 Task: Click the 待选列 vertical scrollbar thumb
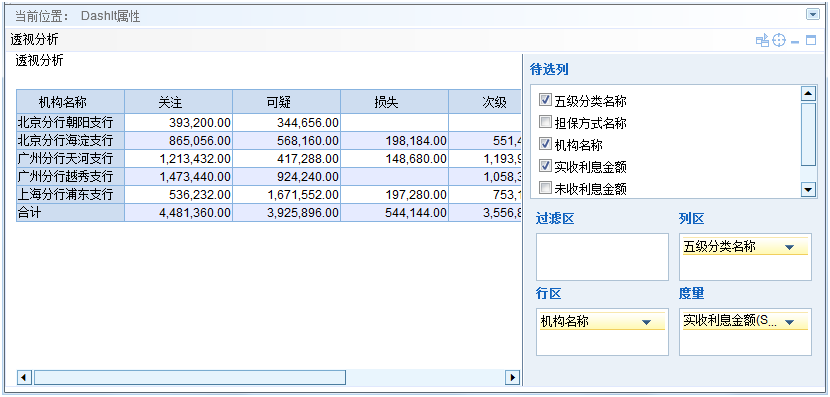click(x=808, y=134)
